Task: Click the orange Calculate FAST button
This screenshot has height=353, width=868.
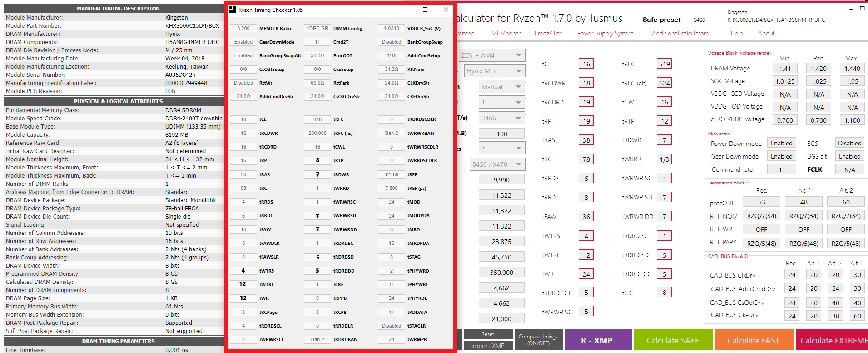Action: pyautogui.click(x=754, y=340)
